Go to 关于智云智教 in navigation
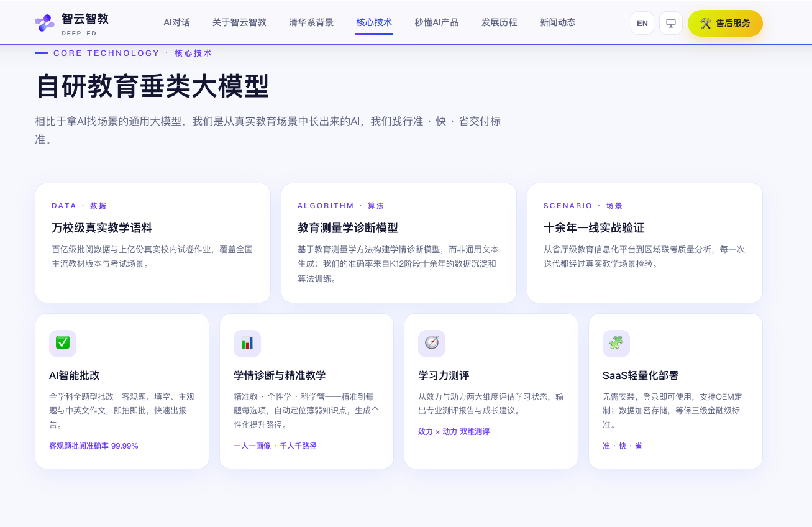This screenshot has height=527, width=812. [239, 22]
